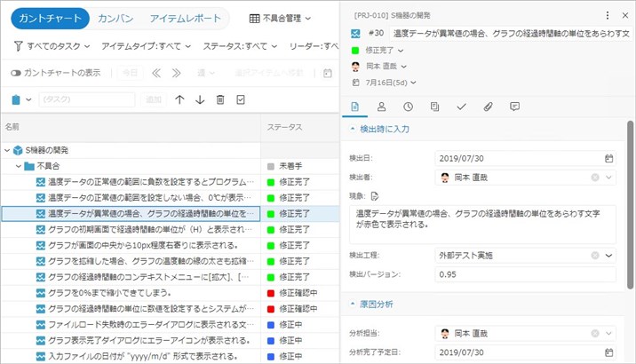Click the move item down arrow
The image size is (636, 364).
200,99
